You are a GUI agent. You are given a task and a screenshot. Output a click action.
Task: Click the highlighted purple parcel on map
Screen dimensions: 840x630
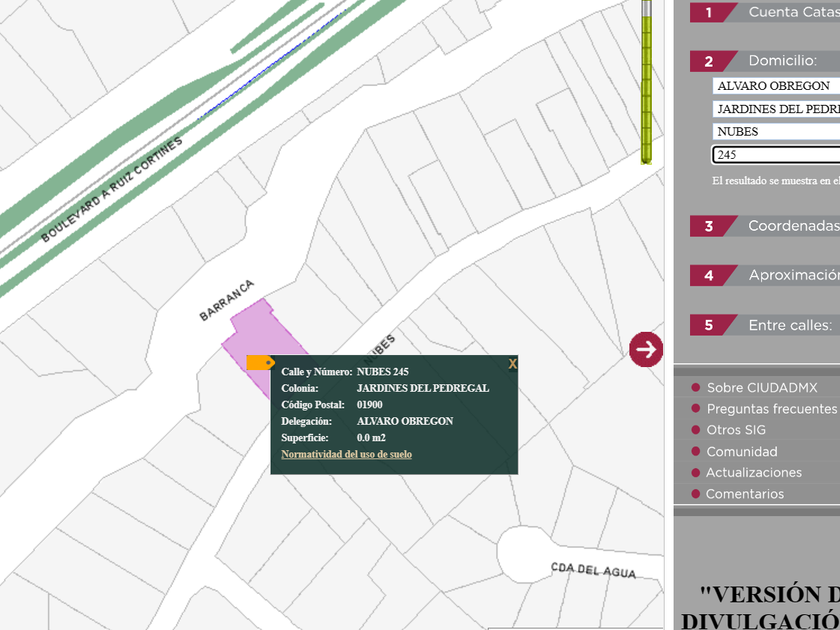tap(252, 328)
